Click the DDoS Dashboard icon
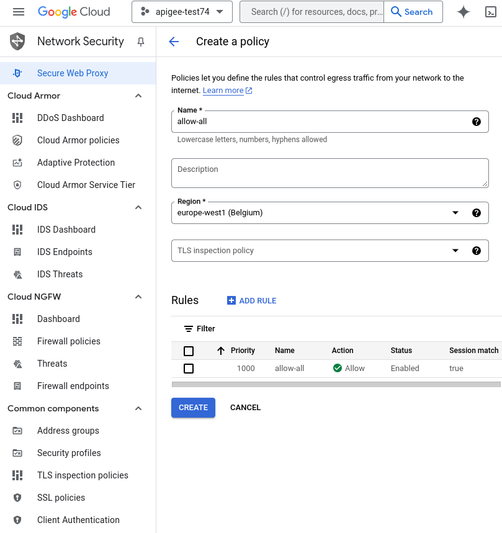The width and height of the screenshot is (502, 533). tap(17, 118)
